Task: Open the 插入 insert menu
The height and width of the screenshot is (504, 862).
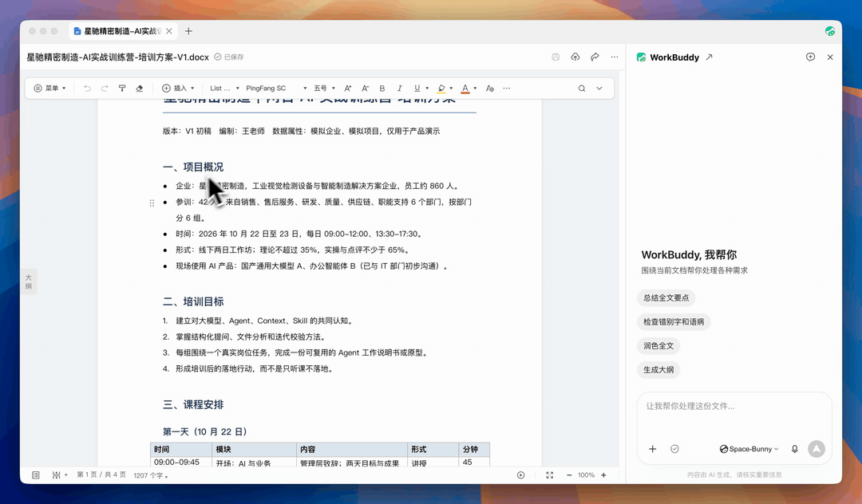Action: tap(178, 89)
